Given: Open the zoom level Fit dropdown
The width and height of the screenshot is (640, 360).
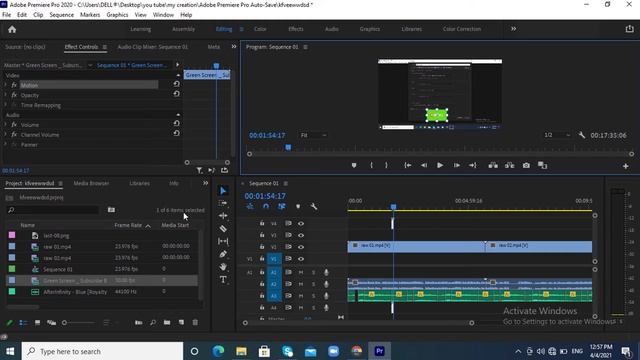Looking at the screenshot, I should point(313,135).
